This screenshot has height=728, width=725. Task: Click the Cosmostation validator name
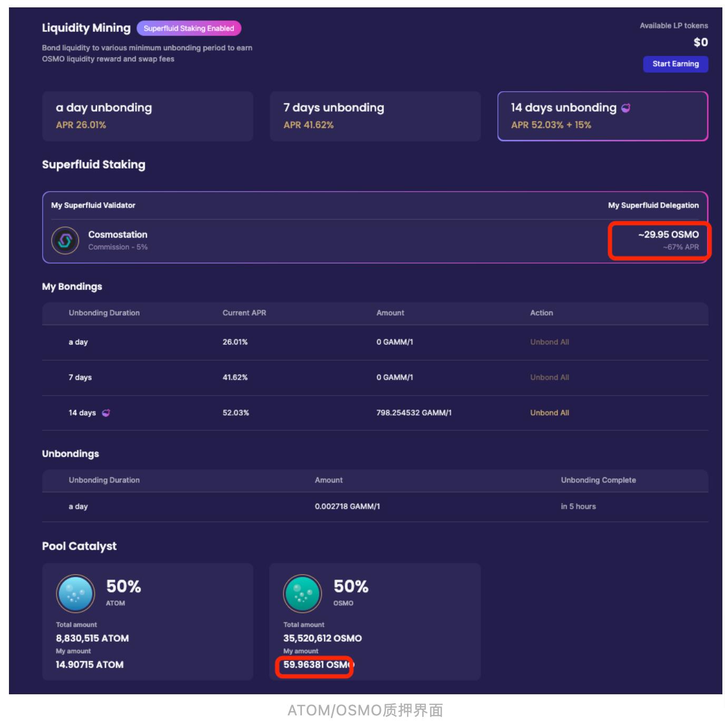pyautogui.click(x=117, y=235)
